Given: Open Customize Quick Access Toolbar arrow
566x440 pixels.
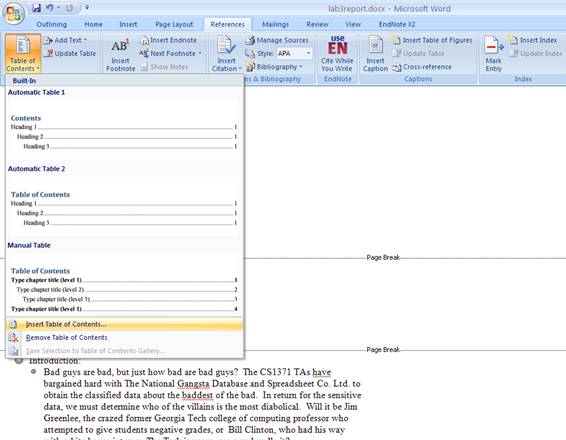Looking at the screenshot, I should tap(87, 8).
